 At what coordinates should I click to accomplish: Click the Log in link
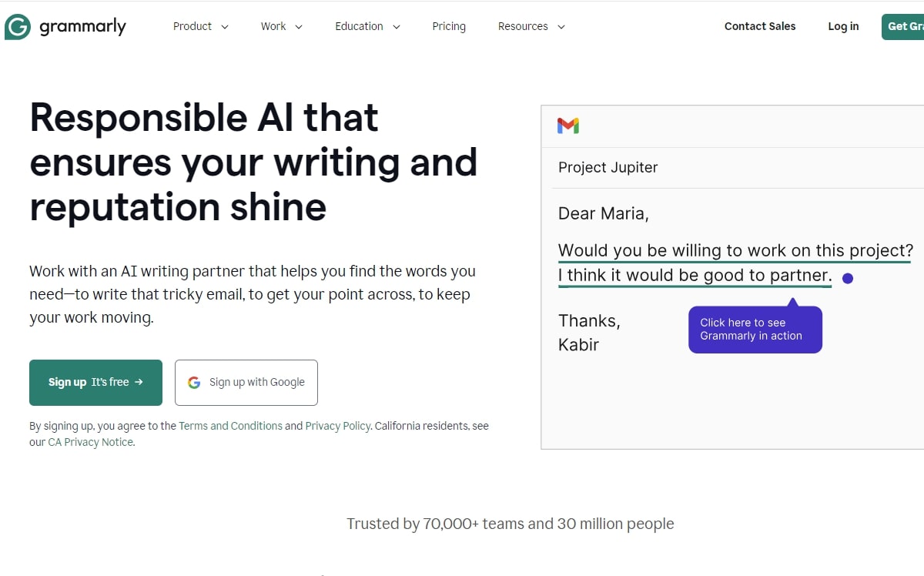[x=843, y=26]
